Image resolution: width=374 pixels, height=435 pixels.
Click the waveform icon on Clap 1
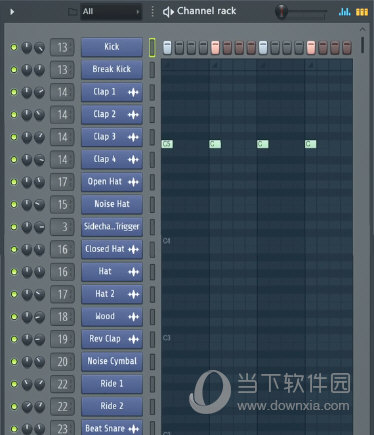coord(133,92)
